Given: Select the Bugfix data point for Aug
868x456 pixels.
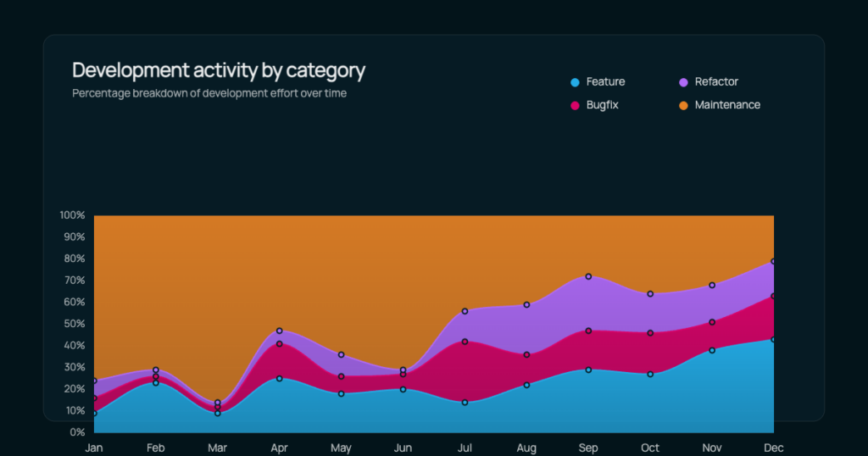Looking at the screenshot, I should (x=526, y=355).
